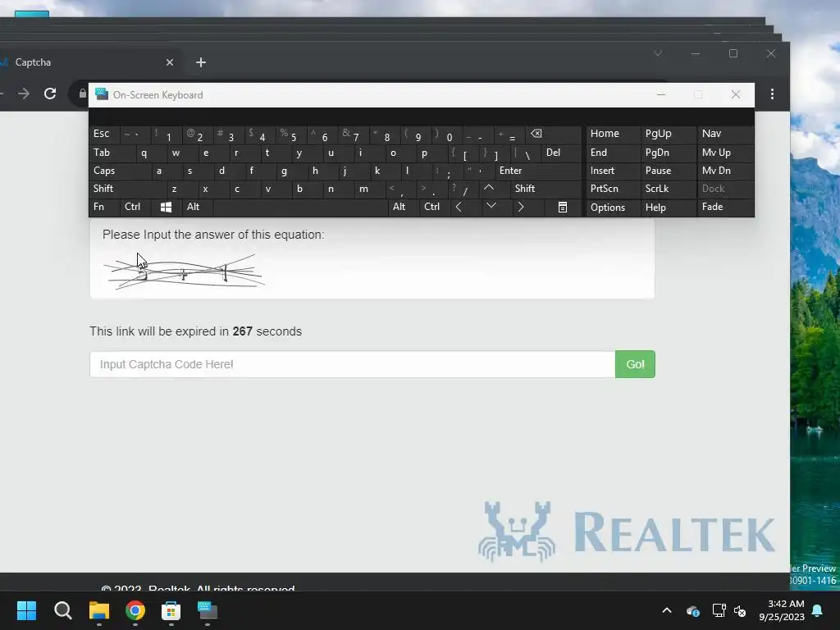This screenshot has height=630, width=840.
Task: Click the captcha equation image
Action: coord(184,272)
